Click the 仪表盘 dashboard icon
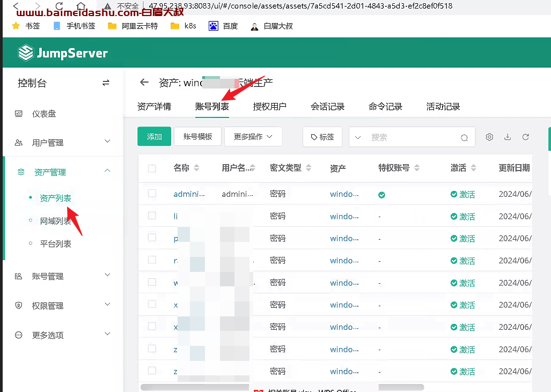Viewport: 551px width, 392px height. [x=19, y=114]
